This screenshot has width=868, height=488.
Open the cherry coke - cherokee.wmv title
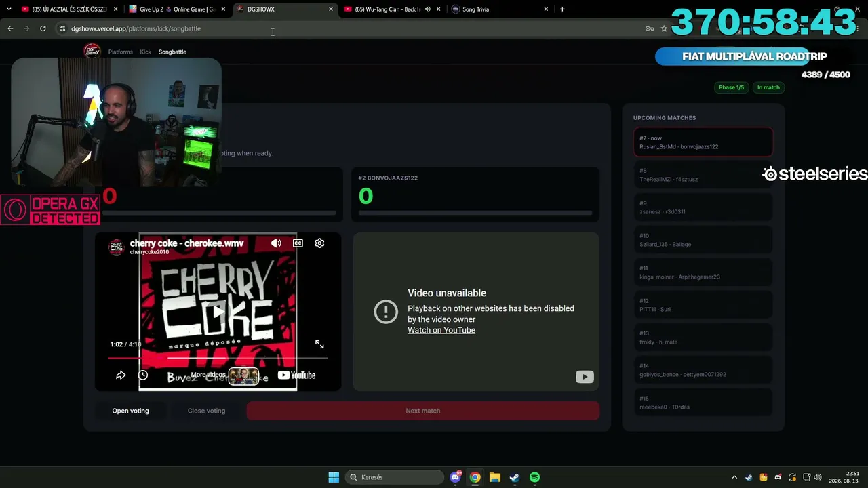tap(186, 243)
